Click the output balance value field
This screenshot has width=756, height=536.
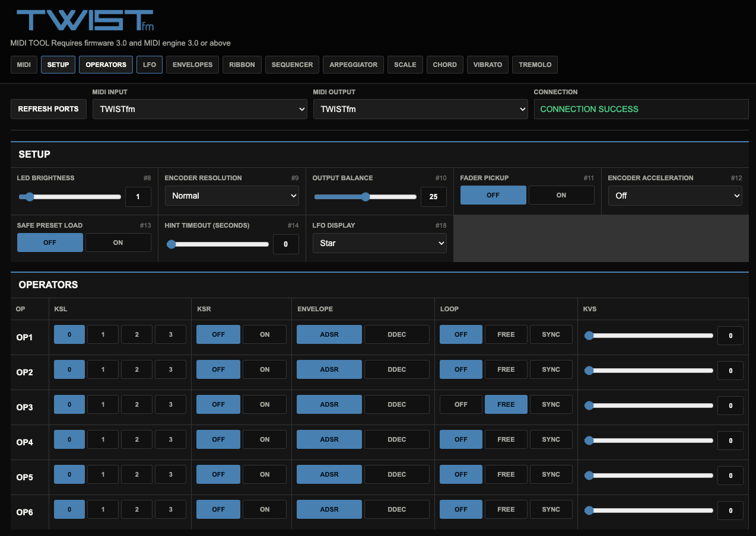[434, 197]
